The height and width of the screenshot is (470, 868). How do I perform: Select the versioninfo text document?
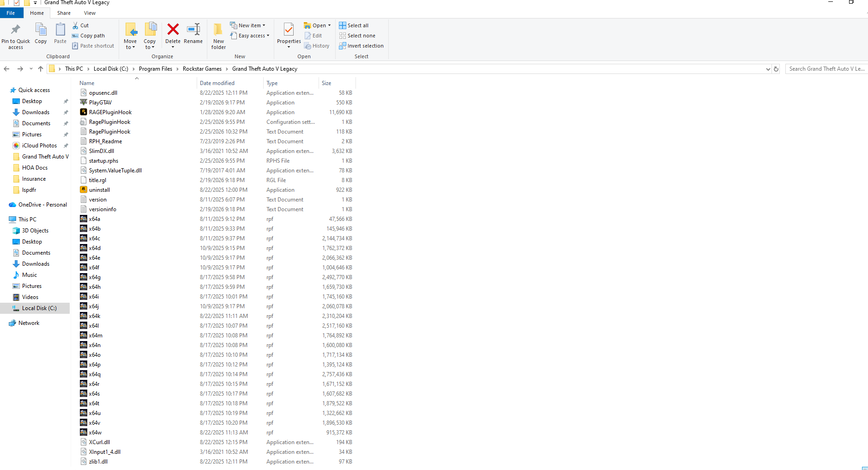click(x=98, y=209)
